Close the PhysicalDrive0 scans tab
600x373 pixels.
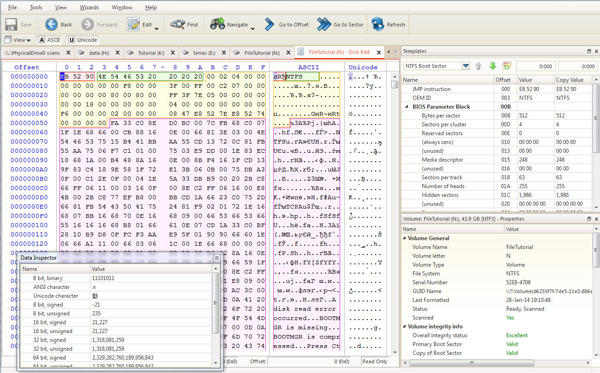68,53
